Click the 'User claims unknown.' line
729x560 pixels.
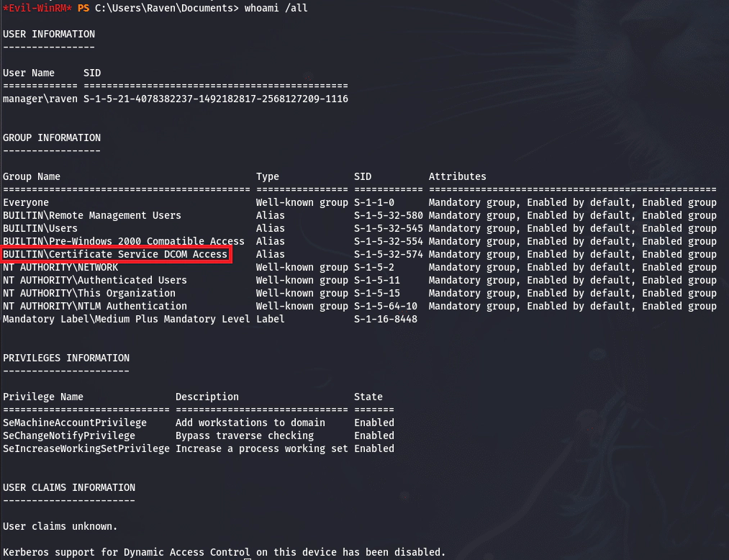pos(60,526)
